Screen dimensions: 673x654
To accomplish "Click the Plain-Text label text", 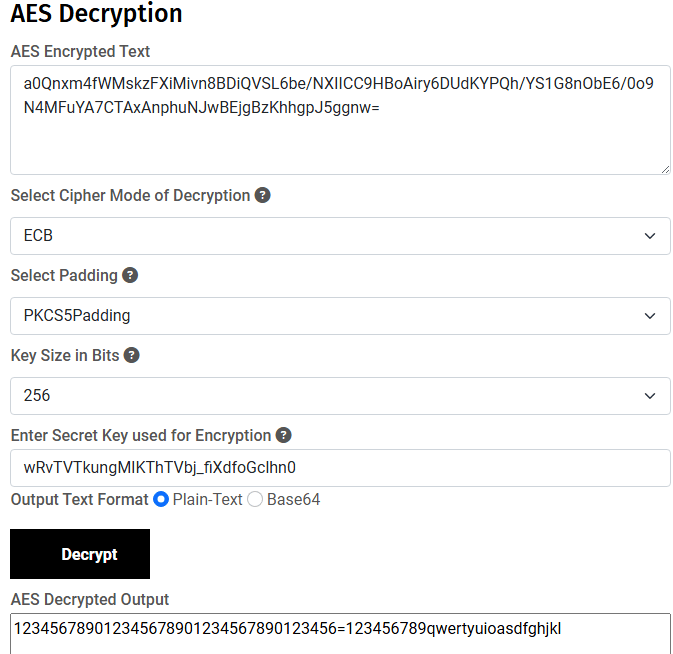I will (207, 500).
